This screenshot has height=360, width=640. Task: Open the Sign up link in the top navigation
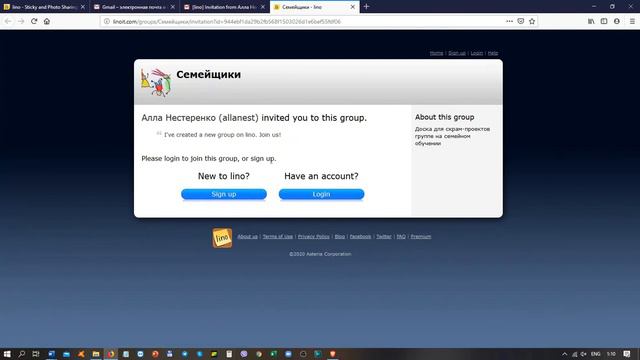pyautogui.click(x=457, y=53)
